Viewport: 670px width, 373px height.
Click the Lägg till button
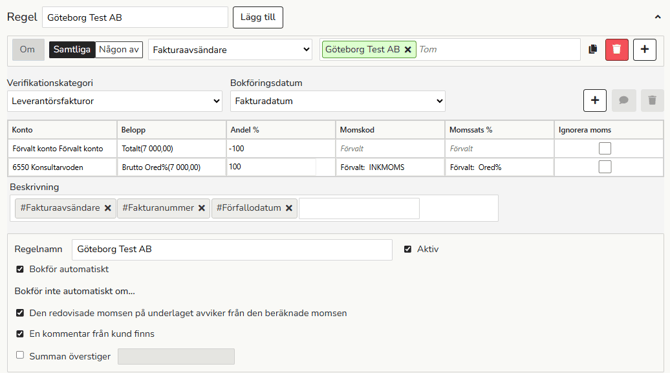point(258,18)
